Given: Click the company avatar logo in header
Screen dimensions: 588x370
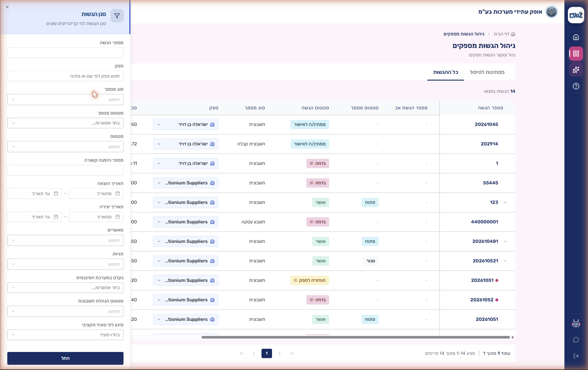Looking at the screenshot, I should click(551, 12).
